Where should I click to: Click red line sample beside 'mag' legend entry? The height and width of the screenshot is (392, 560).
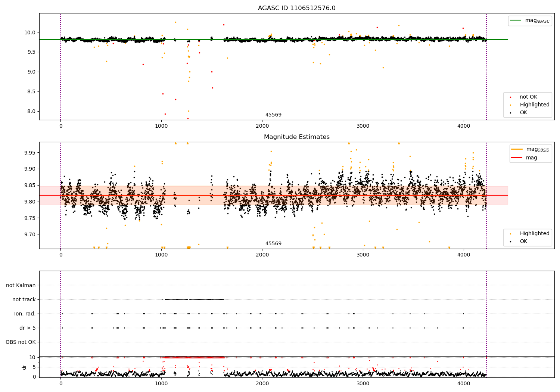(517, 158)
